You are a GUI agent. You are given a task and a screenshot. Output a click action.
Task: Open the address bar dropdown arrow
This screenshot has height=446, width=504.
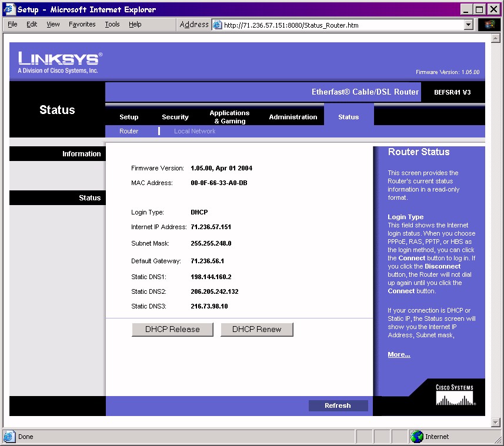469,25
